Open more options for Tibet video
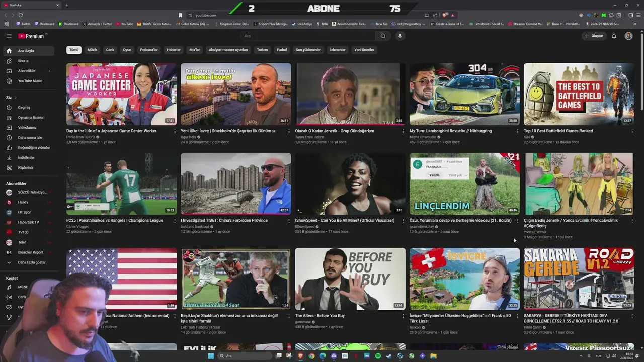Screen dimensions: 644x362 pos(289,221)
